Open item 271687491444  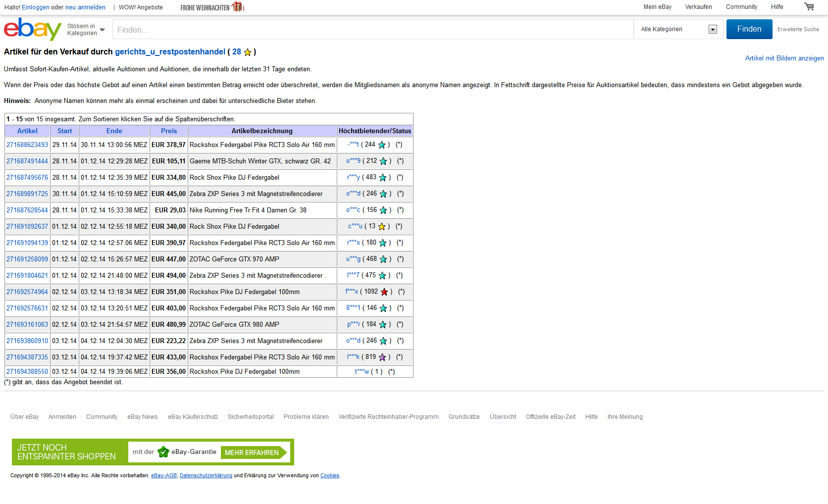coord(27,161)
